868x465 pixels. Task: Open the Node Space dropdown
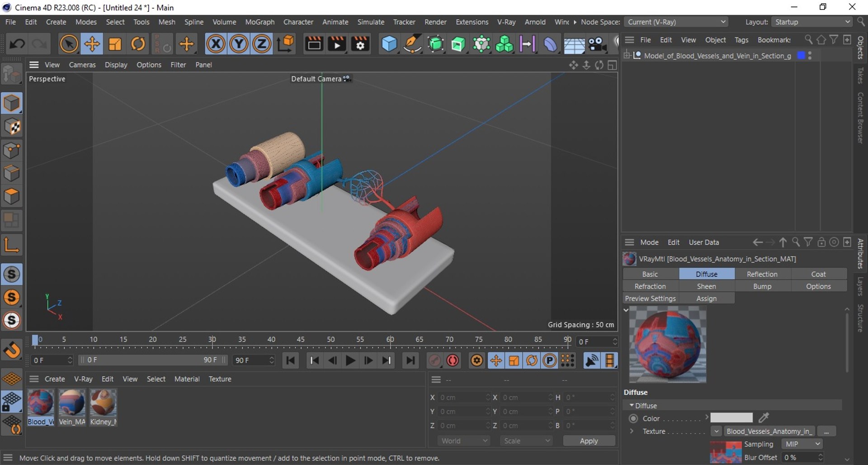pyautogui.click(x=676, y=22)
